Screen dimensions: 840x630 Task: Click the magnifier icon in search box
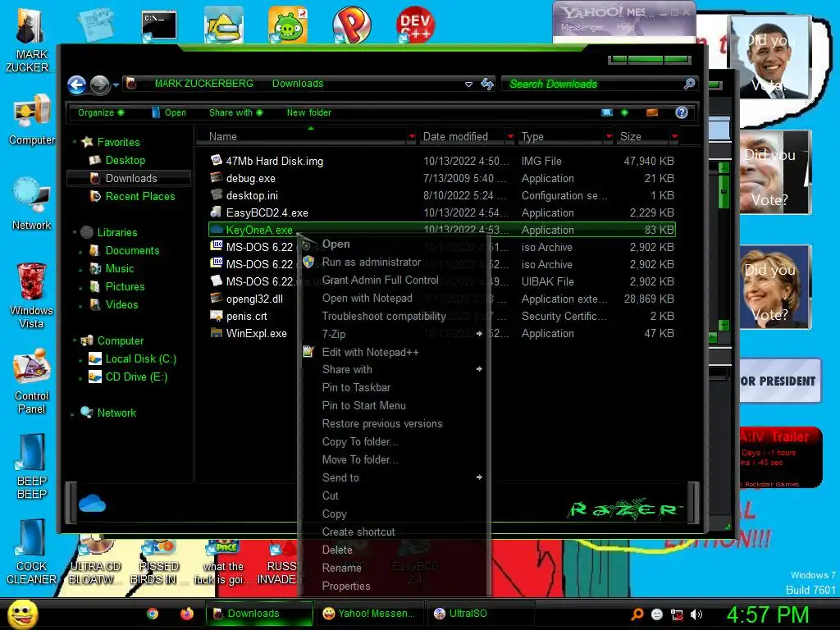(x=689, y=84)
